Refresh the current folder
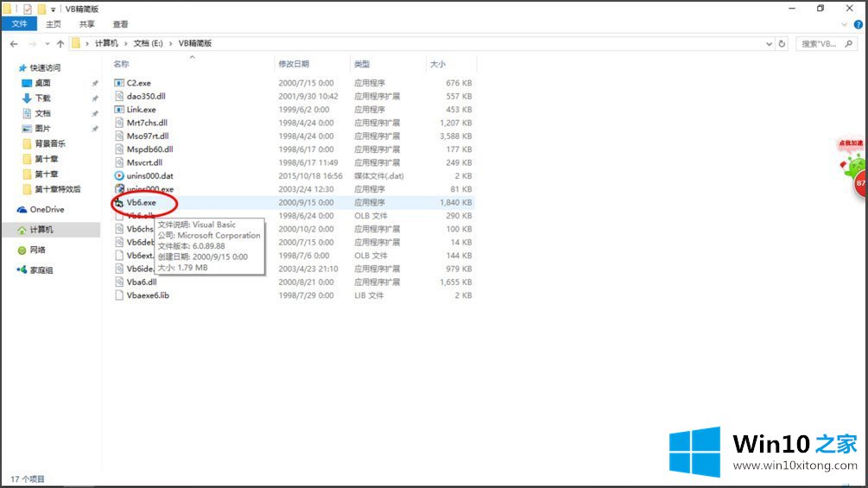Screen dimensions: 868x488 (782, 44)
